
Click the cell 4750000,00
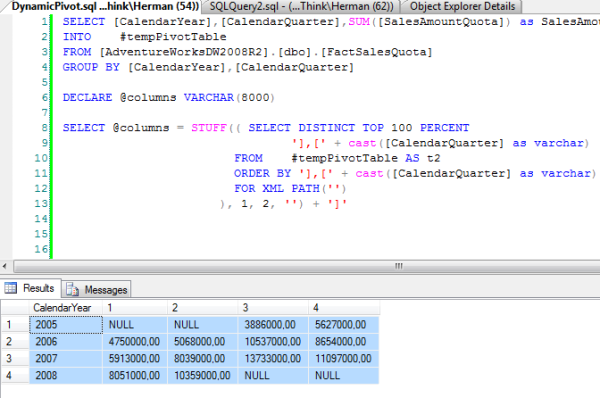pyautogui.click(x=135, y=341)
